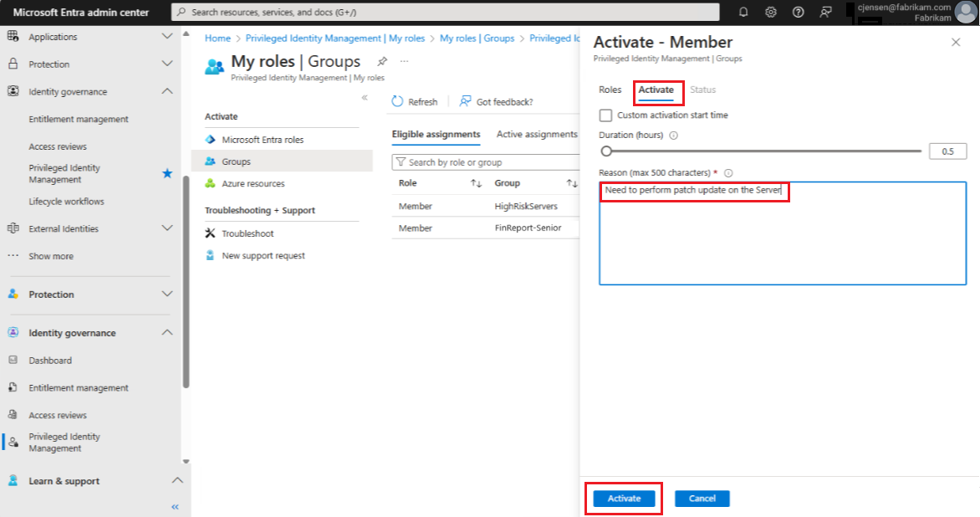Expand the upper Protection chevron
The width and height of the screenshot is (980, 517).
(x=167, y=64)
